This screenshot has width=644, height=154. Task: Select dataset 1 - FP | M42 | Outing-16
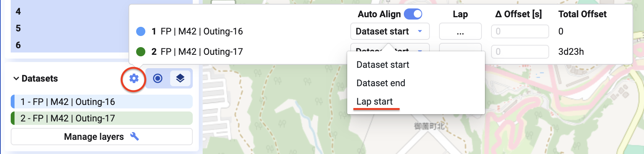tap(102, 102)
